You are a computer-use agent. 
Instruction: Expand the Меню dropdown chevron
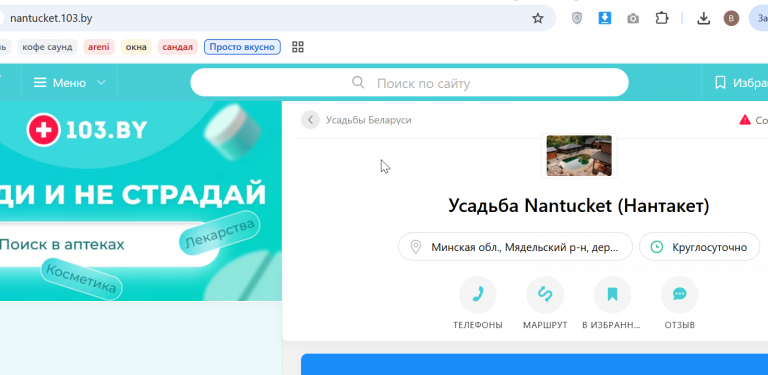tap(101, 83)
